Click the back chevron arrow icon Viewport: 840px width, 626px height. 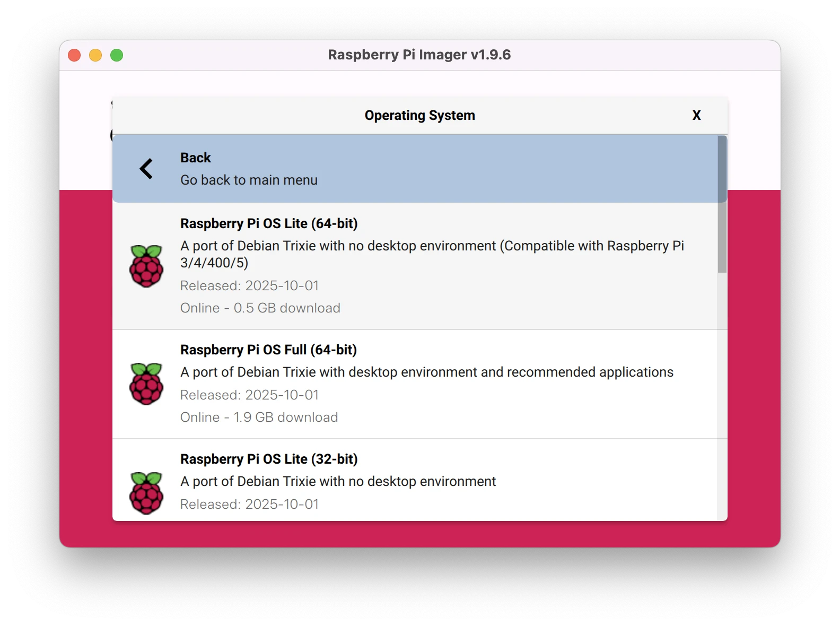coord(146,169)
